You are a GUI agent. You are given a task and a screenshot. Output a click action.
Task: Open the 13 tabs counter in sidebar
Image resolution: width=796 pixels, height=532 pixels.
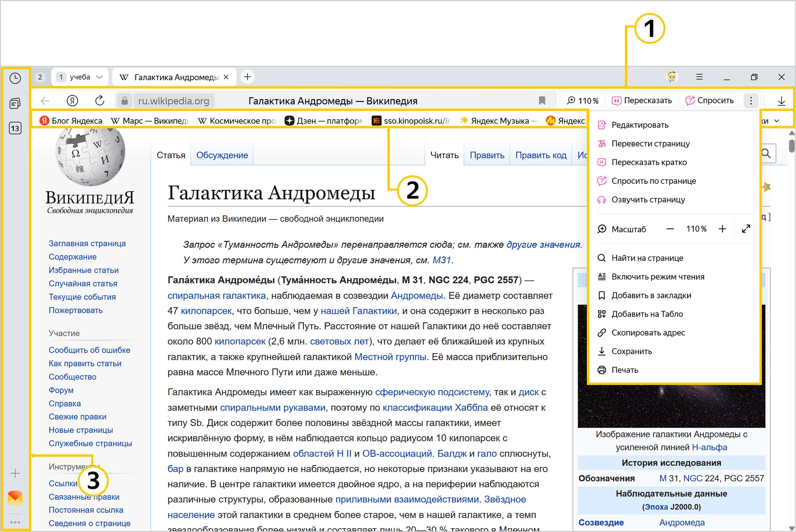pyautogui.click(x=15, y=128)
